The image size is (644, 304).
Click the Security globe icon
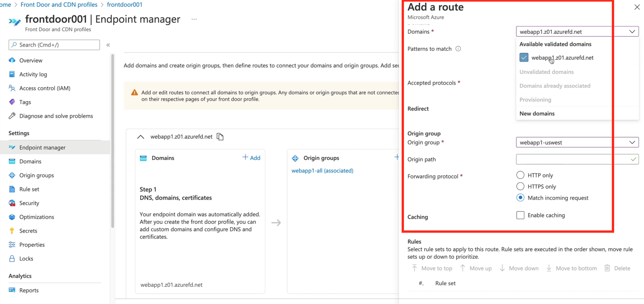click(12, 203)
